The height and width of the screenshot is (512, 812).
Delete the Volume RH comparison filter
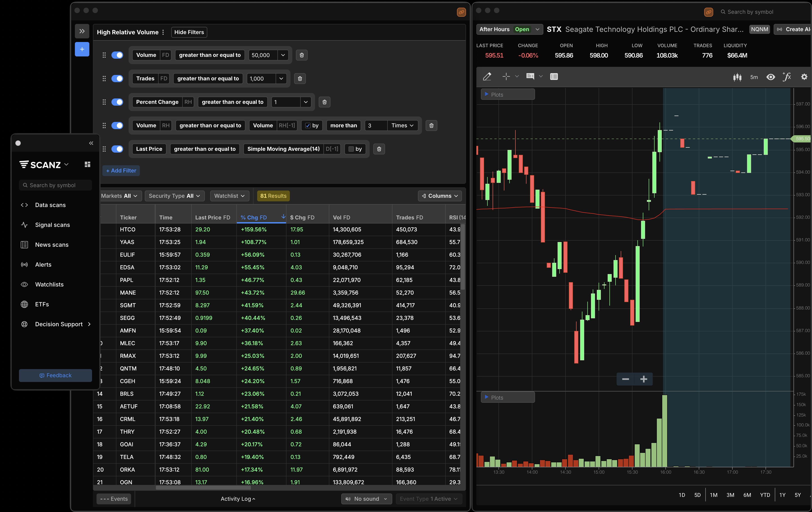(431, 126)
